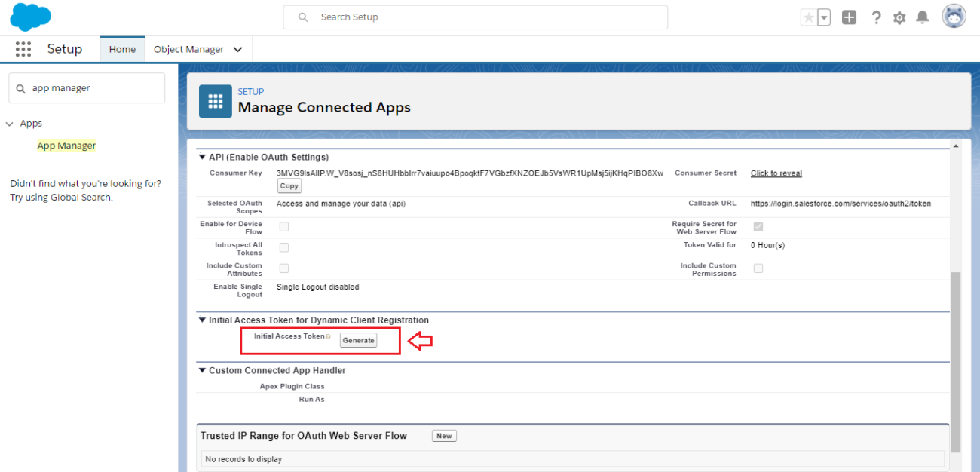
Task: Open the favorites list dropdown arrow
Action: point(822,16)
